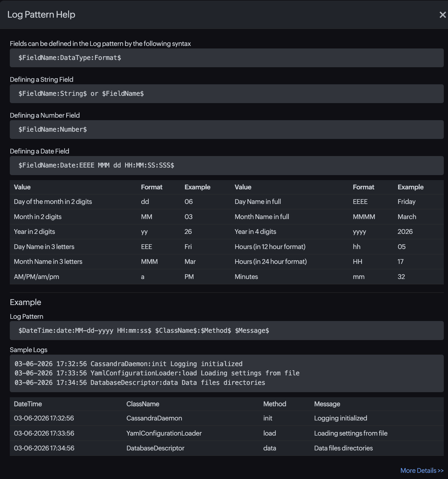448x479 pixels.
Task: Close the Log Pattern Help dialog
Action: (x=442, y=15)
